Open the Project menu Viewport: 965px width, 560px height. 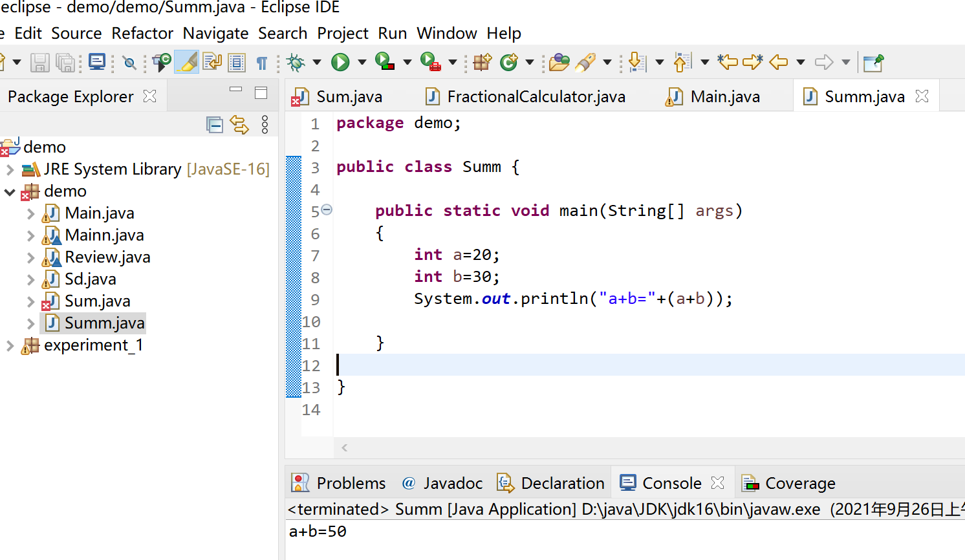tap(343, 33)
